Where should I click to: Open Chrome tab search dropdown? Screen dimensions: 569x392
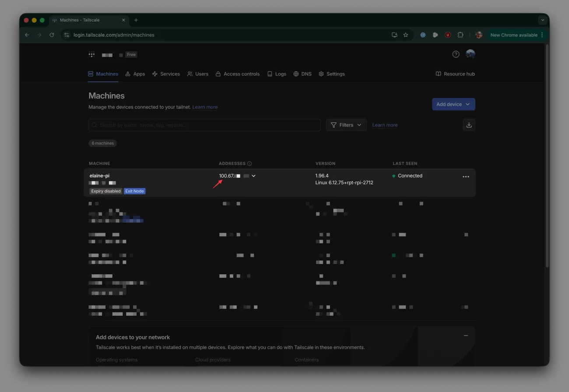click(x=543, y=20)
